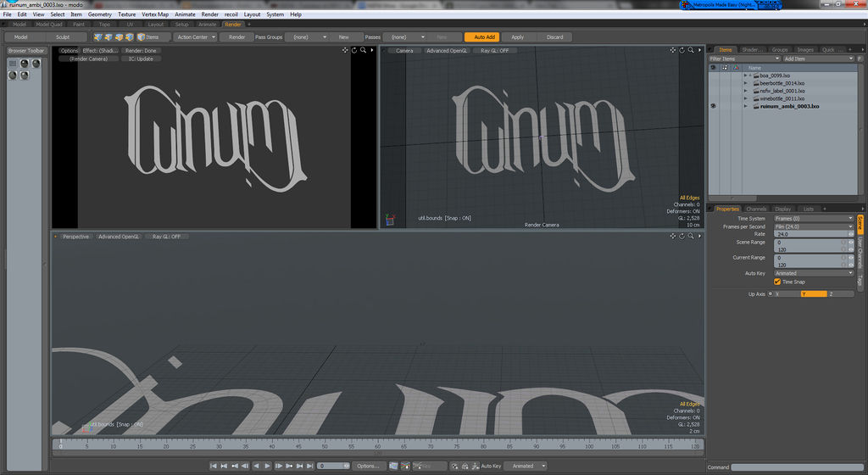
Task: Step to the next frame
Action: [x=278, y=467]
